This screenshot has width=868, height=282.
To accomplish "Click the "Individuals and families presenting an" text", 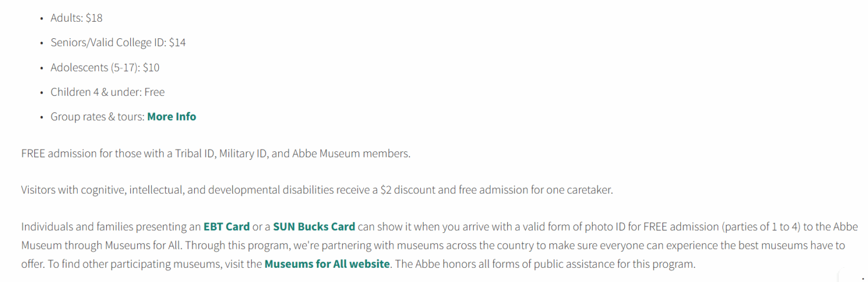I will [110, 226].
